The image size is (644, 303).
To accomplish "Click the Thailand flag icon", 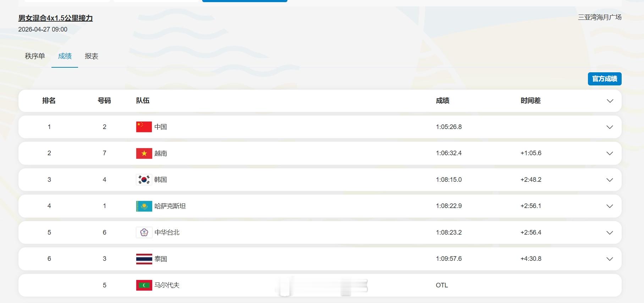I will pos(144,259).
